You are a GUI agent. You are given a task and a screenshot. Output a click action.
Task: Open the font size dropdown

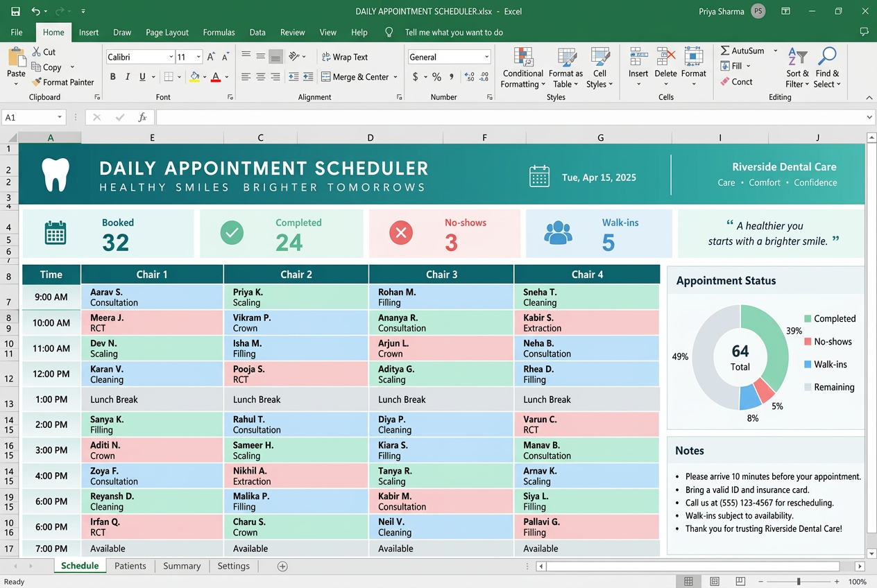[198, 57]
